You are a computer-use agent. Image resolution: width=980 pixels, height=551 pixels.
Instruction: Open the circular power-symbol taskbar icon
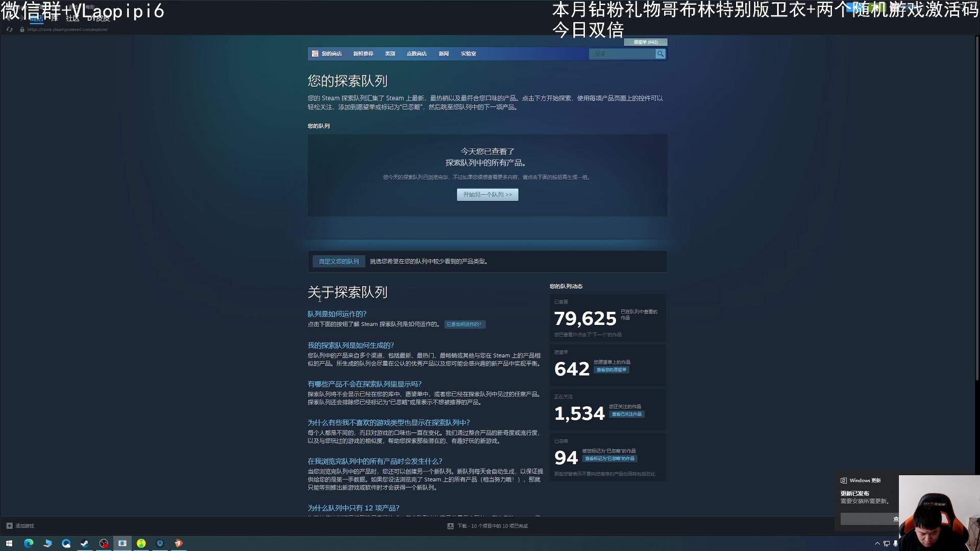click(x=160, y=543)
